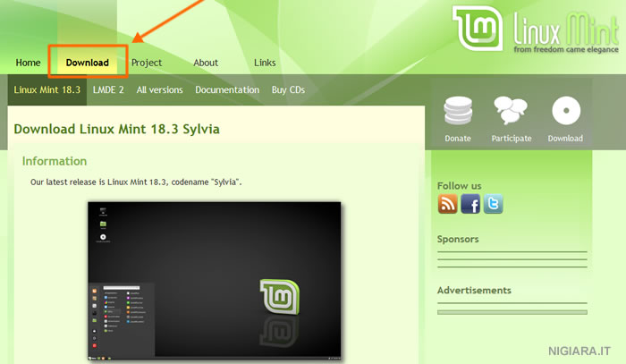626x364 pixels.
Task: Click the install disc icon on pictured desktop
Action: pyautogui.click(x=103, y=237)
